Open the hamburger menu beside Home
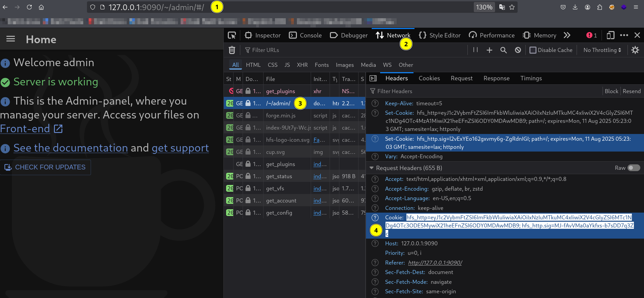644x298 pixels. 11,39
